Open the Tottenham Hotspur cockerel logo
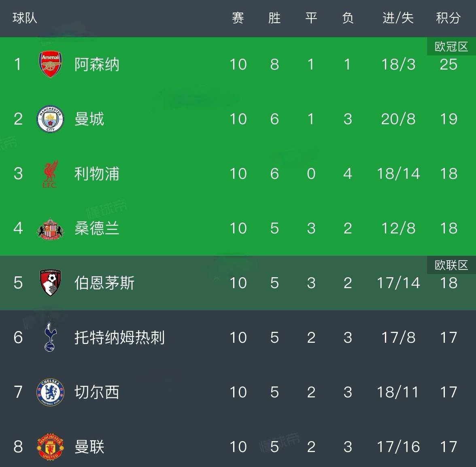The width and height of the screenshot is (476, 467). (x=50, y=337)
